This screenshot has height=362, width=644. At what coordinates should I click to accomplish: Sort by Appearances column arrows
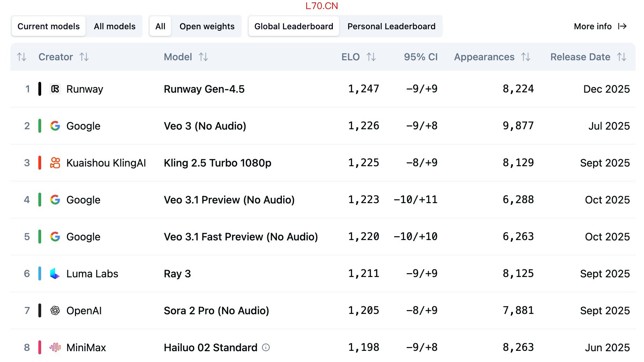(x=526, y=57)
